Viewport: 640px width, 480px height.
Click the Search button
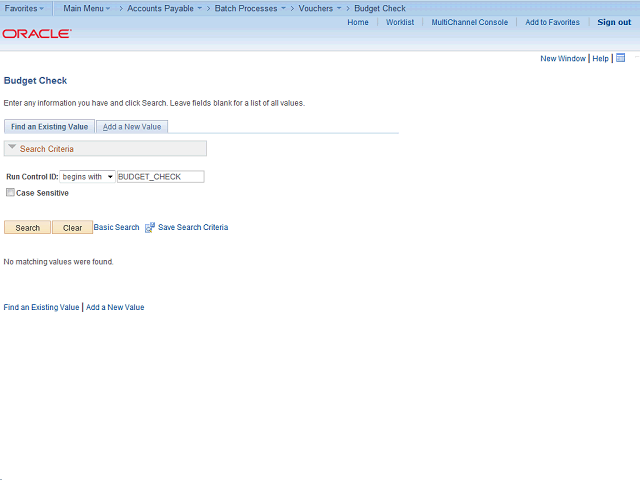pyautogui.click(x=27, y=227)
